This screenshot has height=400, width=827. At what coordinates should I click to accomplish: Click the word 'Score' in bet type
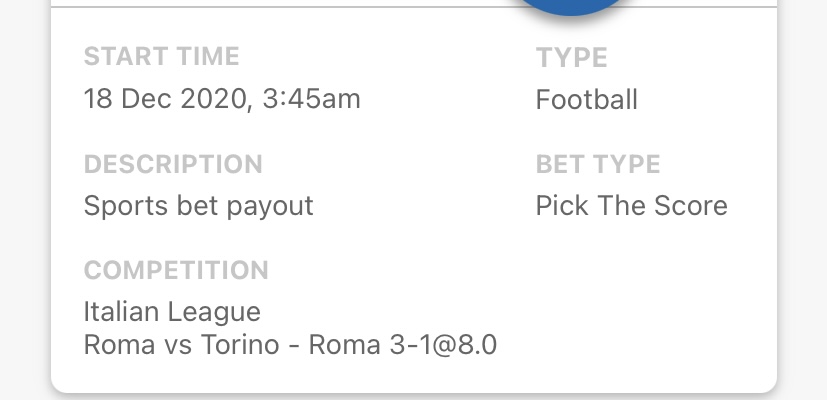click(690, 205)
